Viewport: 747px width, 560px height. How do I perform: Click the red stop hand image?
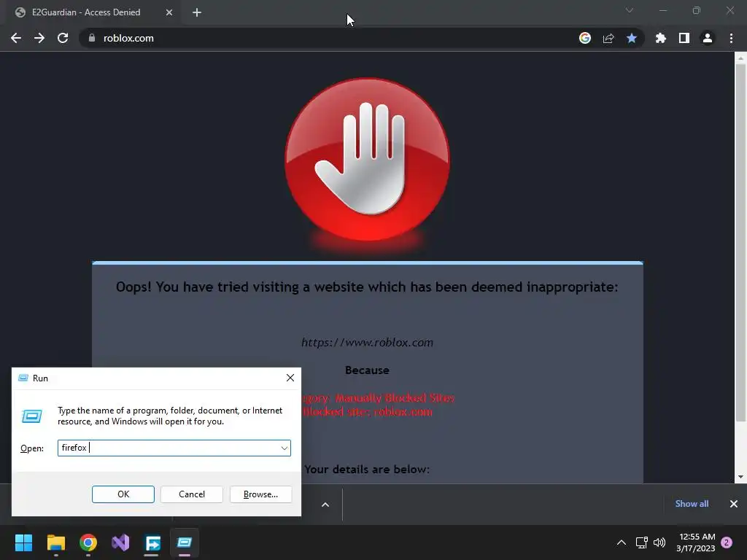click(367, 160)
